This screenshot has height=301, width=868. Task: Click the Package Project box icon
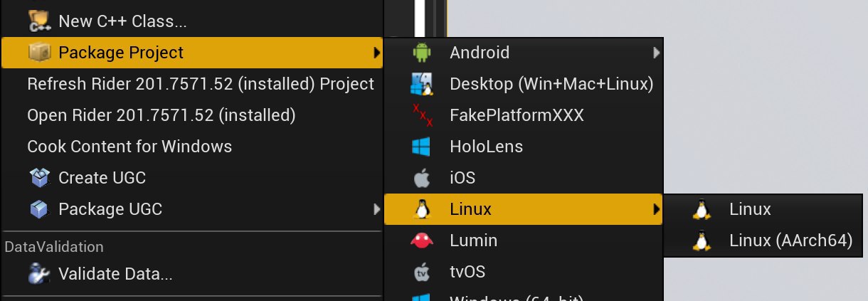(39, 53)
